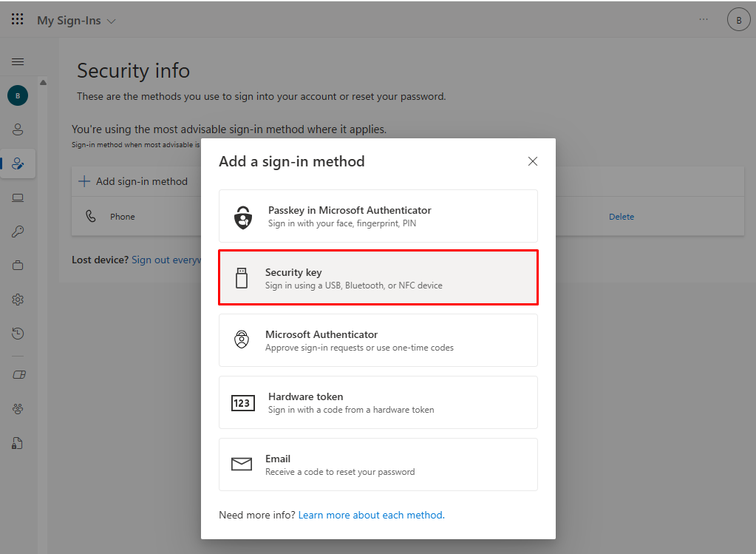Pick the Hardware token option
756x554 pixels.
coord(378,402)
